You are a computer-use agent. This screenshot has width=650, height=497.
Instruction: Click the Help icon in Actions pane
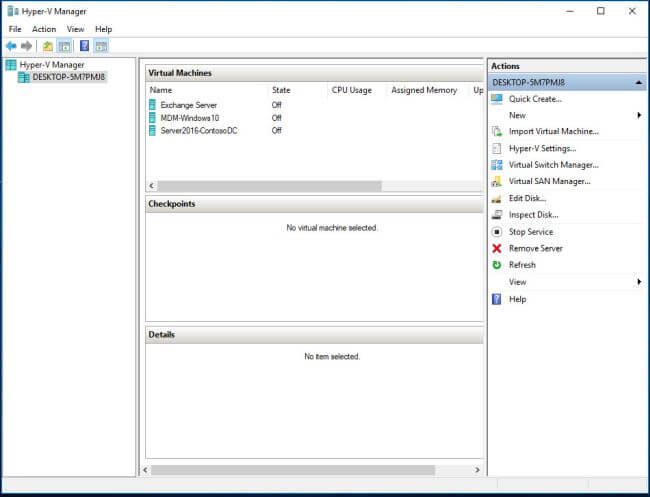(497, 299)
